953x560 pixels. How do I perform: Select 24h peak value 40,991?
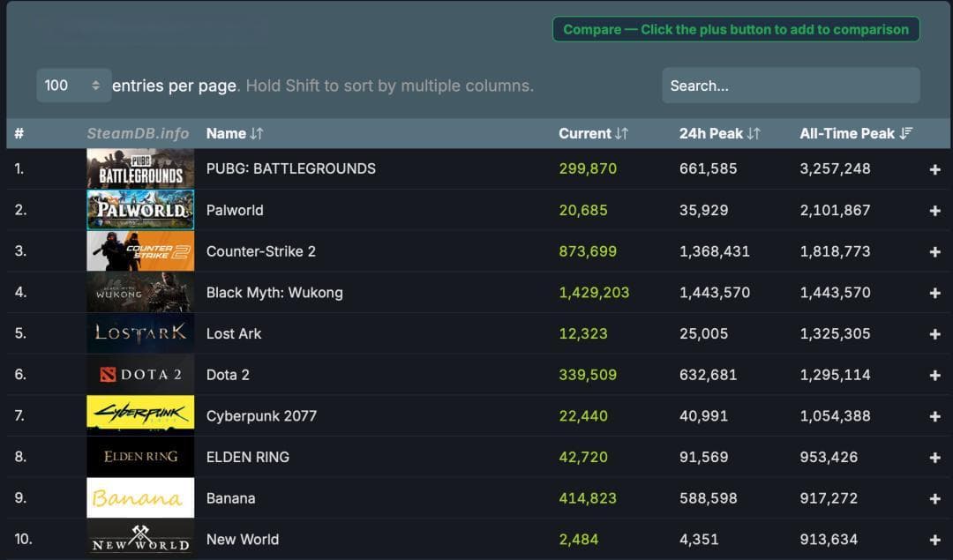point(703,416)
